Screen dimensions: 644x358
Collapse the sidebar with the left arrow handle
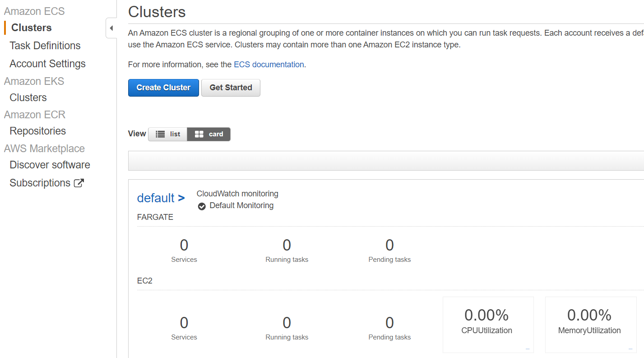click(111, 28)
